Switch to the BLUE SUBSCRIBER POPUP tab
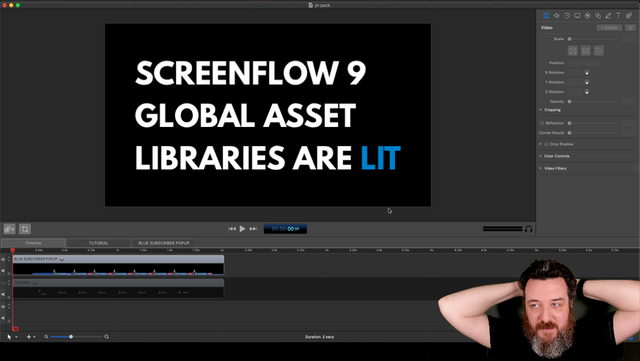640x361 pixels. coord(164,243)
